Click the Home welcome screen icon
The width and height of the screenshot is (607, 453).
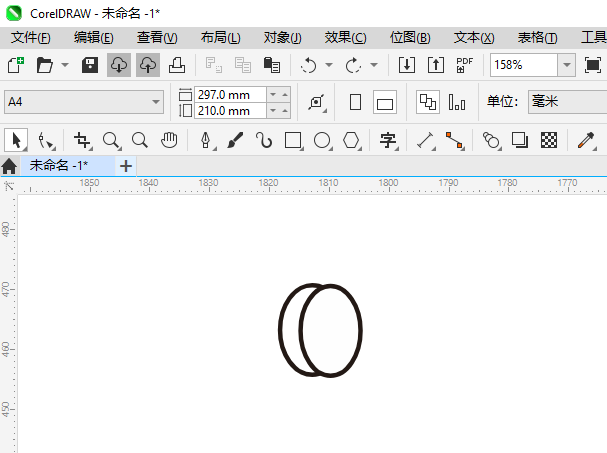pos(9,166)
